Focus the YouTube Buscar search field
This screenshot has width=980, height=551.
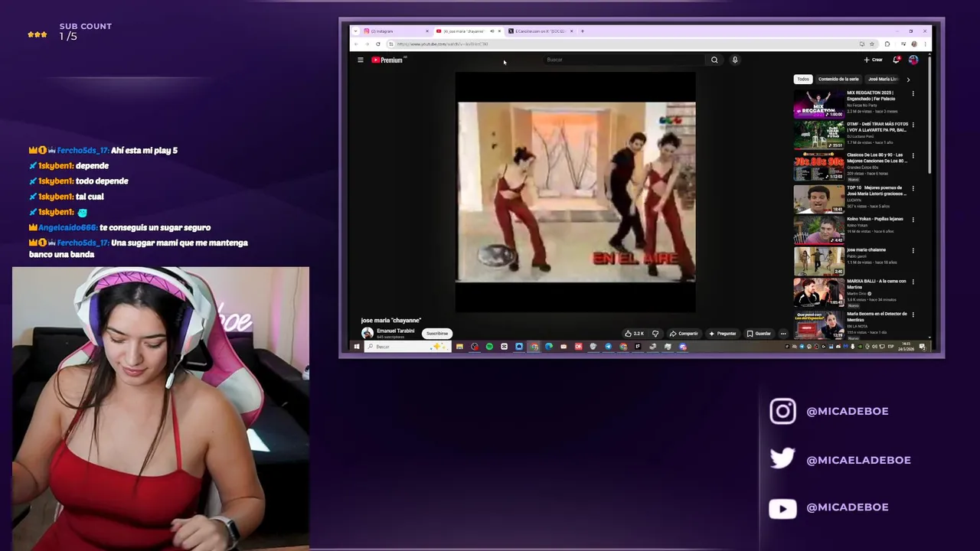tap(625, 60)
